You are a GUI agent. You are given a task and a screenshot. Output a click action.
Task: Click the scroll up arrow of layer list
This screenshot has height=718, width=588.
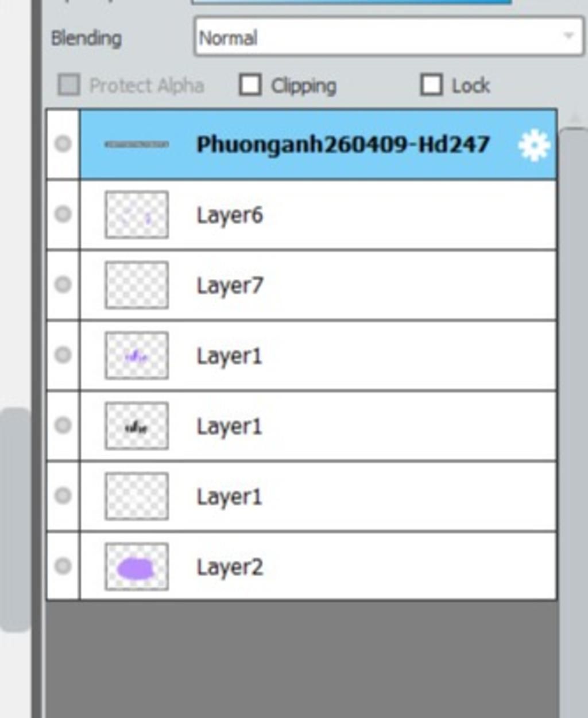coord(574,118)
